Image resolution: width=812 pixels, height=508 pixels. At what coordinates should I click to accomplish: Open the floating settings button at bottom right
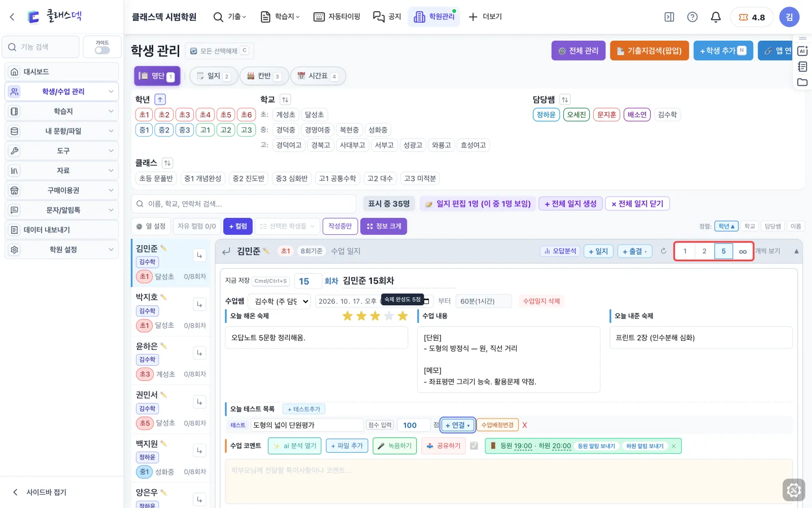pos(794,490)
